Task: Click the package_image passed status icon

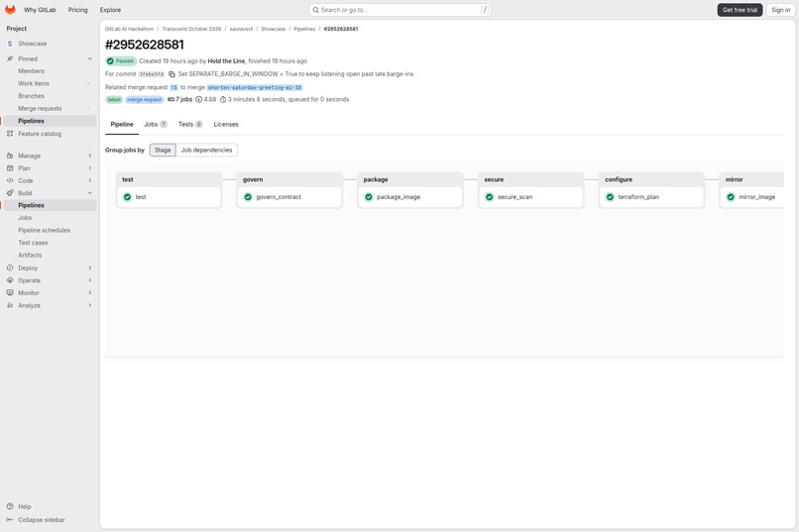Action: pos(369,197)
